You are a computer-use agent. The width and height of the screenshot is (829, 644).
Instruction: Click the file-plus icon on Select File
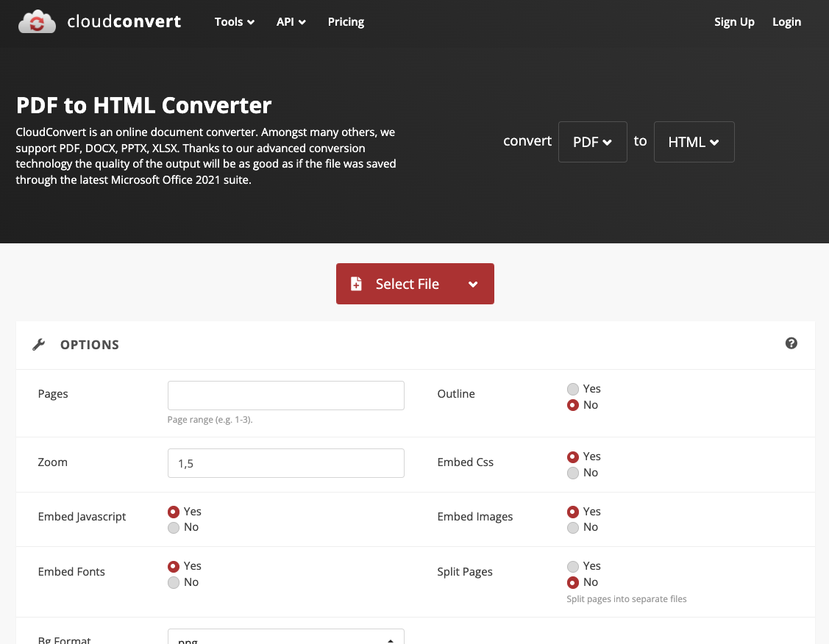[x=356, y=284]
